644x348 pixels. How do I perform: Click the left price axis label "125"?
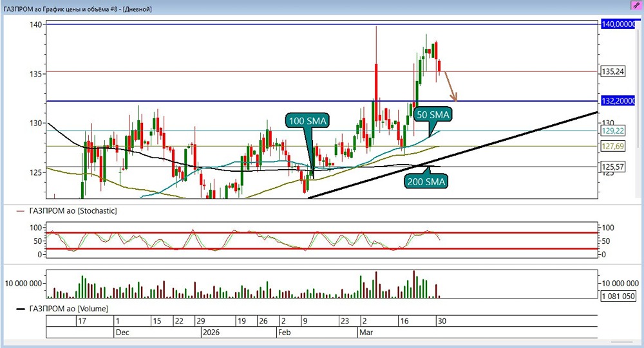[x=35, y=172]
